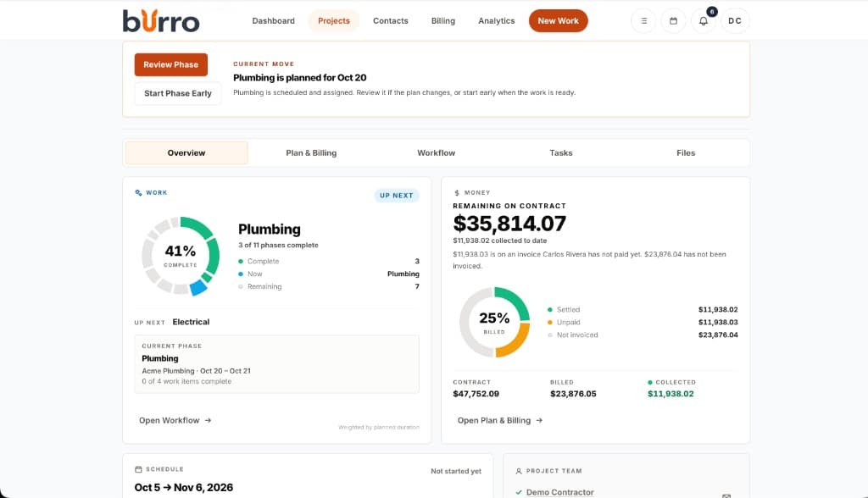Click the orange Unpaid legend dot
The width and height of the screenshot is (868, 498).
(549, 323)
